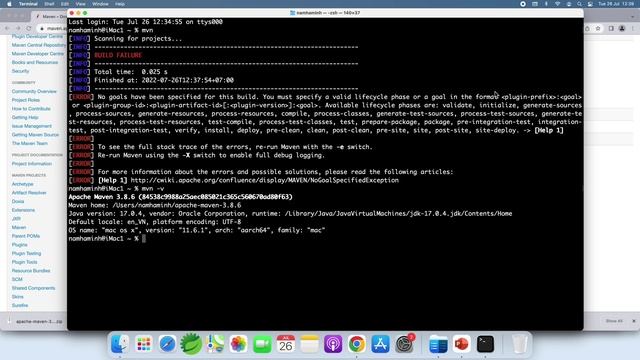Click Show All in Chrome downloads bar

point(614,321)
